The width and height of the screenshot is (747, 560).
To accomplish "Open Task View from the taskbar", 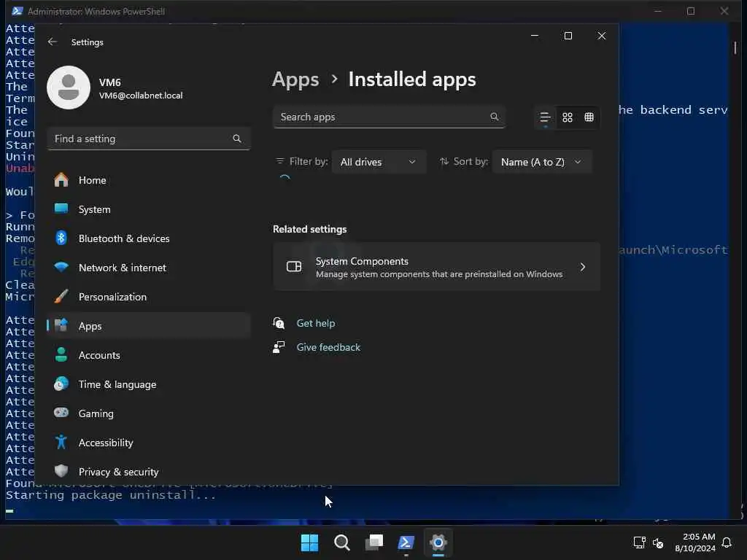I will pos(374,542).
